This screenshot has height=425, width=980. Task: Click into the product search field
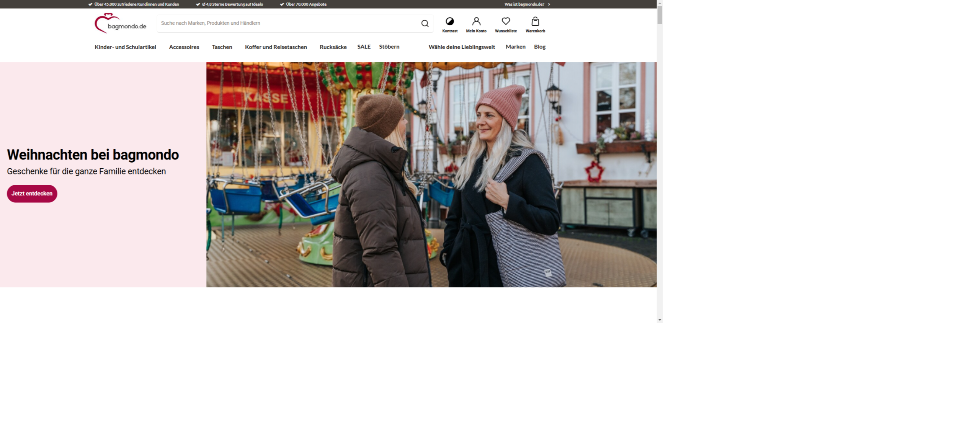(x=287, y=23)
